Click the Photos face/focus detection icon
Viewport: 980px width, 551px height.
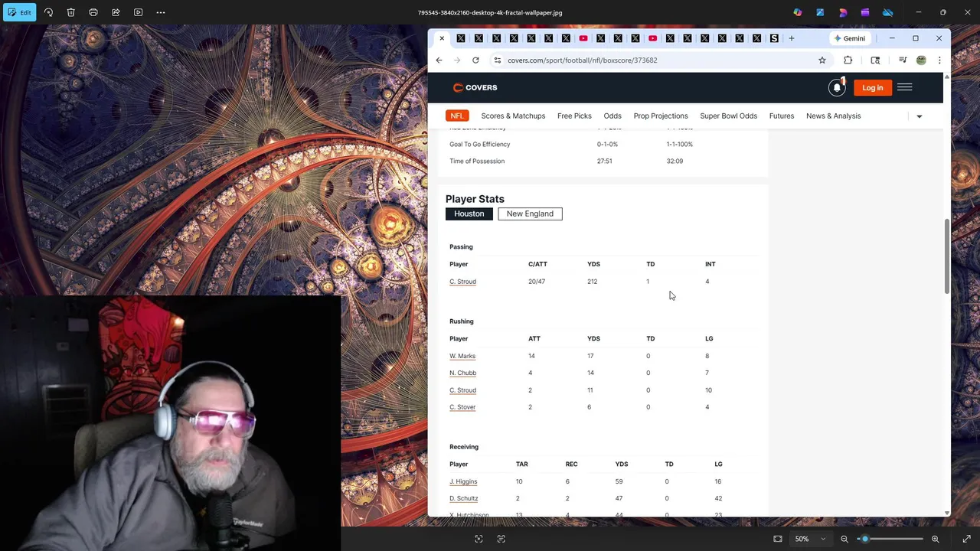(x=479, y=539)
